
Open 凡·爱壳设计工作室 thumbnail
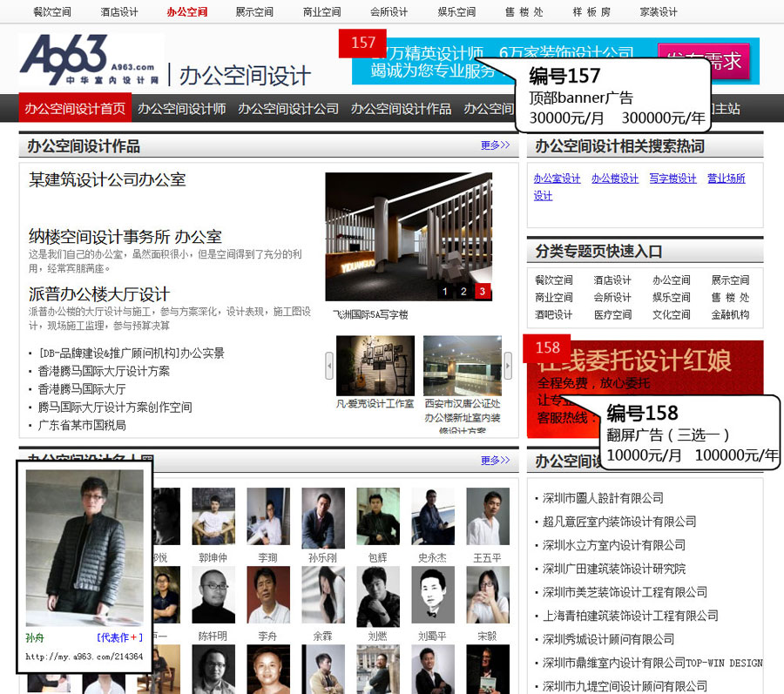click(x=375, y=366)
